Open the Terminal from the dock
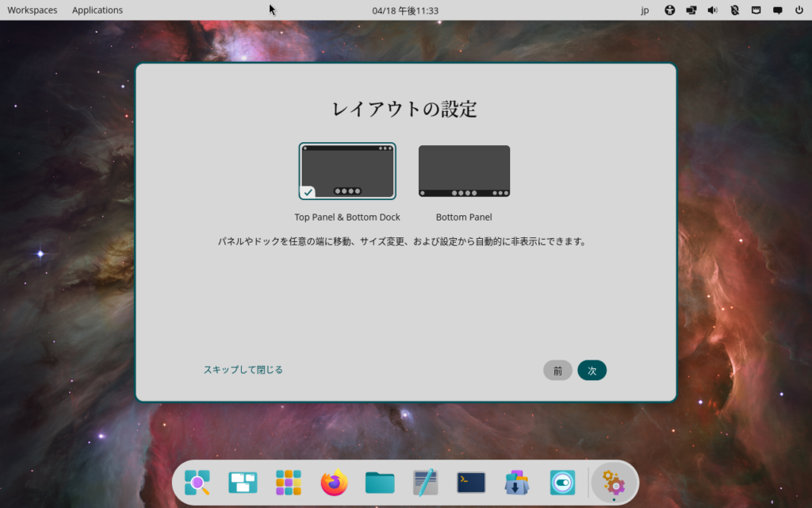Viewport: 812px width, 508px height. (471, 483)
